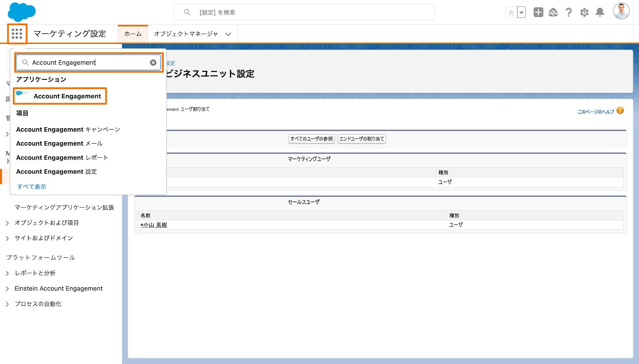
Task: Open the notifications bell
Action: point(600,12)
